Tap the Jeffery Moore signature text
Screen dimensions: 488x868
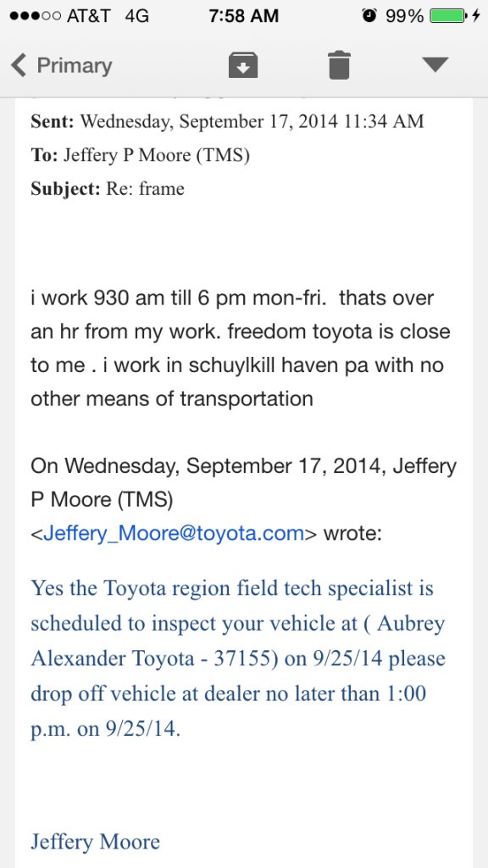point(95,842)
